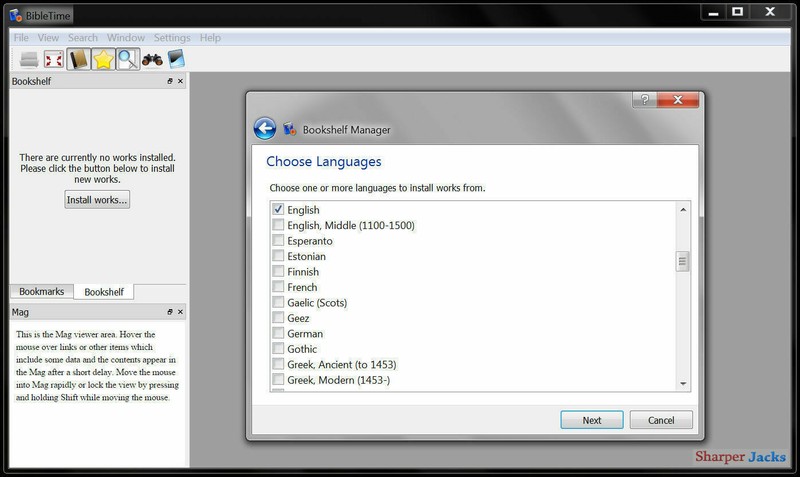Screen dimensions: 800x477
Task: Check the Gothic checkbox
Action: [278, 348]
